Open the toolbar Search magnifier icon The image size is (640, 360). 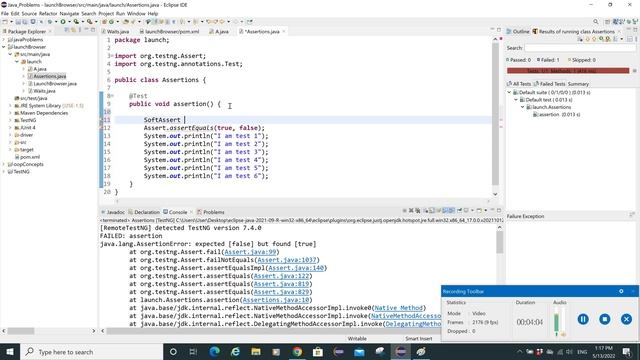point(596,22)
